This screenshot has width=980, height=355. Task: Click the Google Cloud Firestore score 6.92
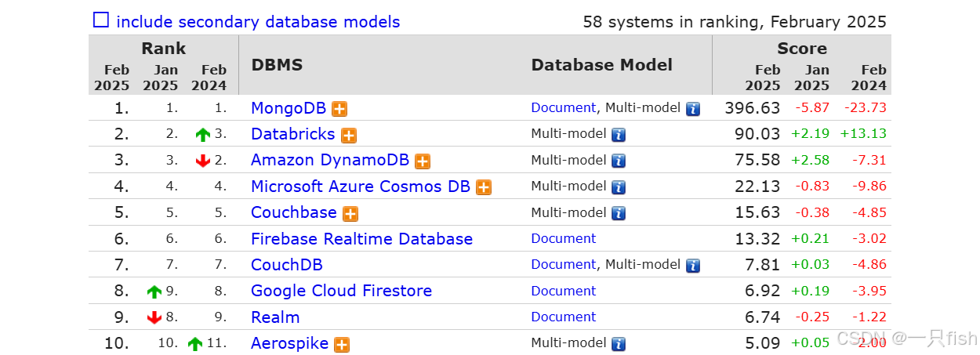coord(762,291)
